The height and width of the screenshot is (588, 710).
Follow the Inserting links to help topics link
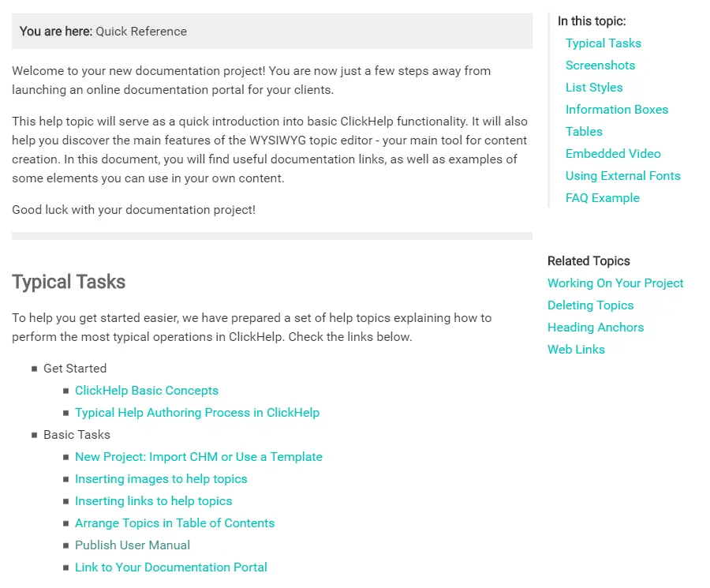tap(153, 501)
